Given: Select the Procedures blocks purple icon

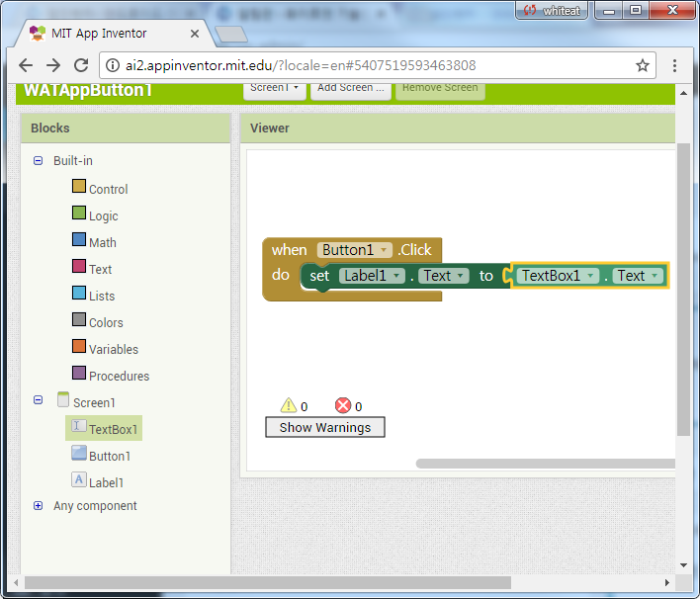Looking at the screenshot, I should click(79, 373).
